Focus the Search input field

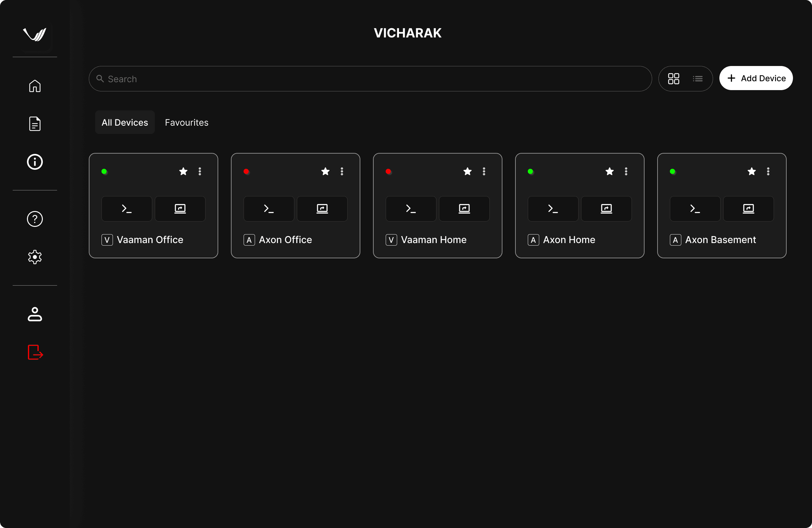(370, 79)
